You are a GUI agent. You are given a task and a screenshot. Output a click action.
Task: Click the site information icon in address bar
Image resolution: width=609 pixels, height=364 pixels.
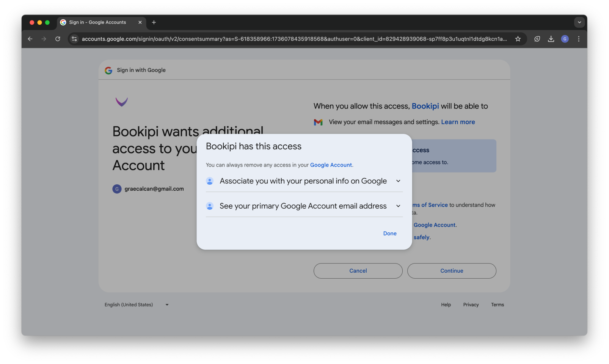point(74,39)
